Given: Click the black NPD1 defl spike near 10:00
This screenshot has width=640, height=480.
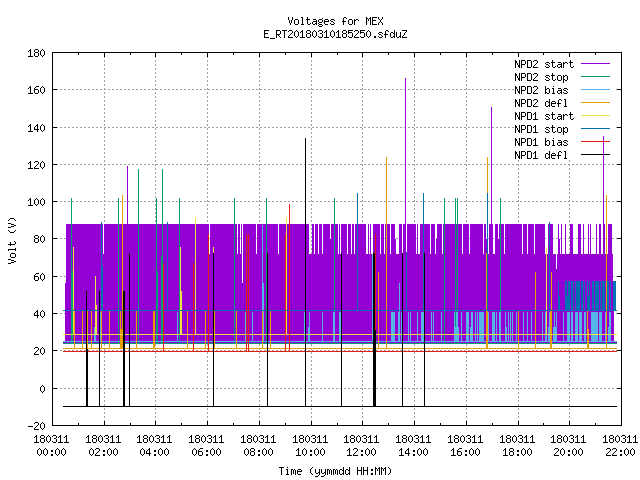Looking at the screenshot, I should [x=305, y=272].
